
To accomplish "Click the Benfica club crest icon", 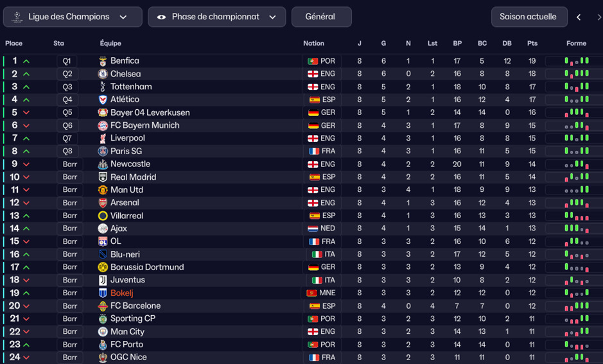I will click(x=103, y=61).
